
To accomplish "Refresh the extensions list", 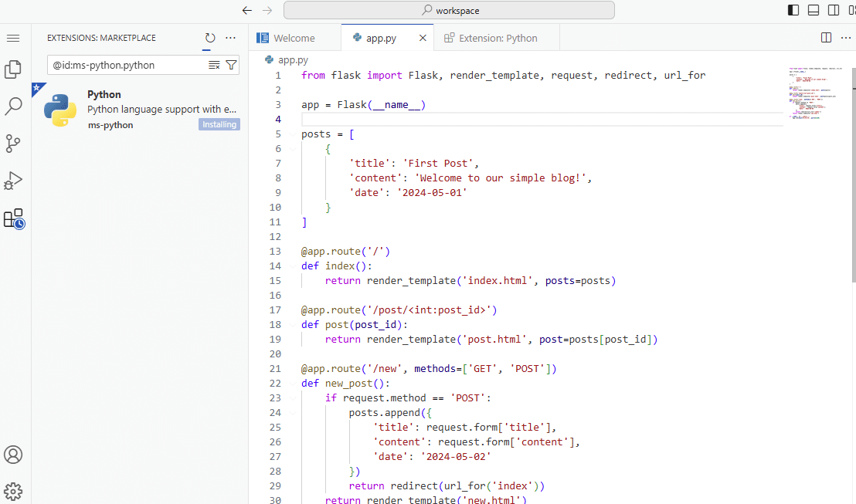I will pos(210,38).
